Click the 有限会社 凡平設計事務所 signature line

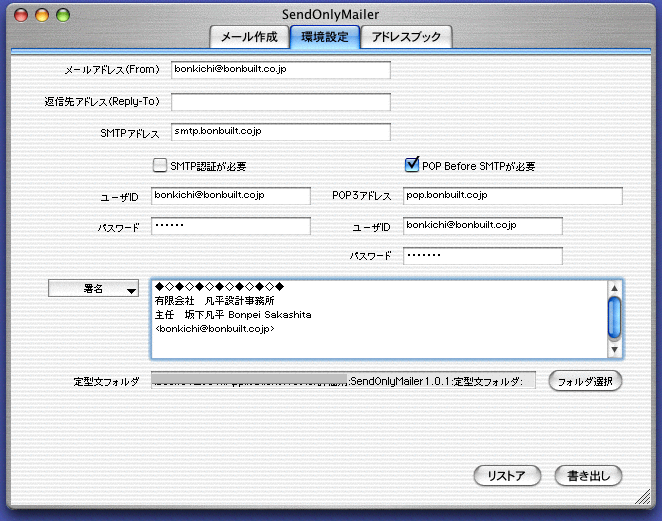click(x=214, y=301)
